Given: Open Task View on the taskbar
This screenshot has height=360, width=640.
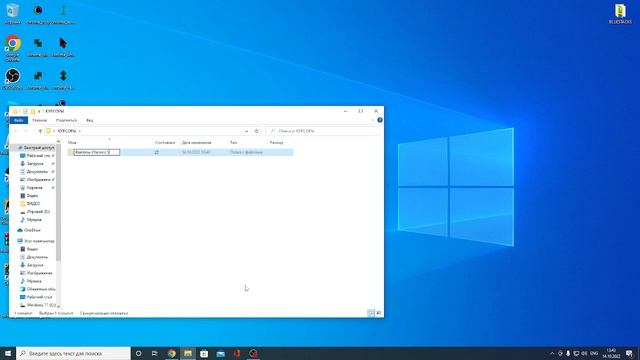Looking at the screenshot, I should tap(155, 353).
